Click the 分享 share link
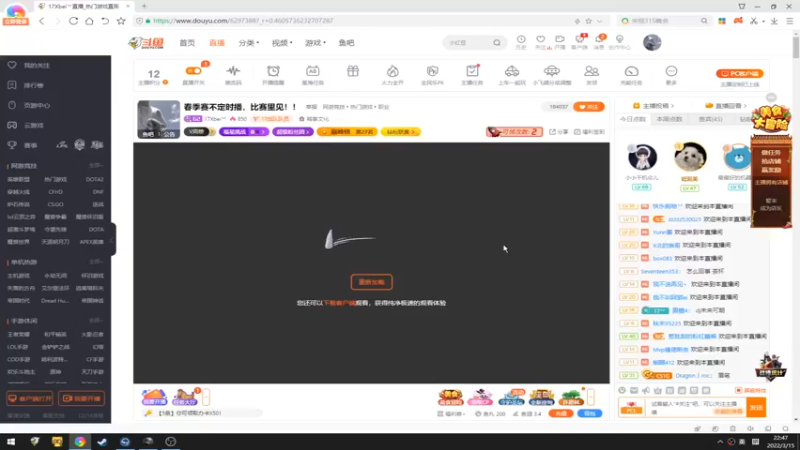 click(559, 132)
